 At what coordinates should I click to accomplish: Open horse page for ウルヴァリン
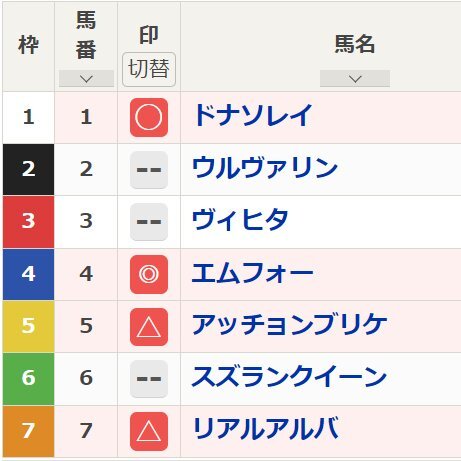point(265,168)
